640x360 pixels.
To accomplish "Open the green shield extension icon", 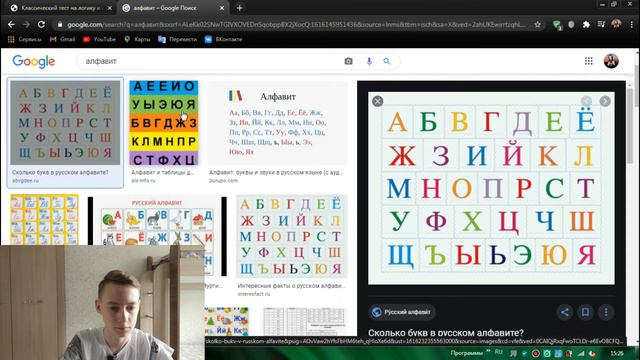I will point(557,25).
